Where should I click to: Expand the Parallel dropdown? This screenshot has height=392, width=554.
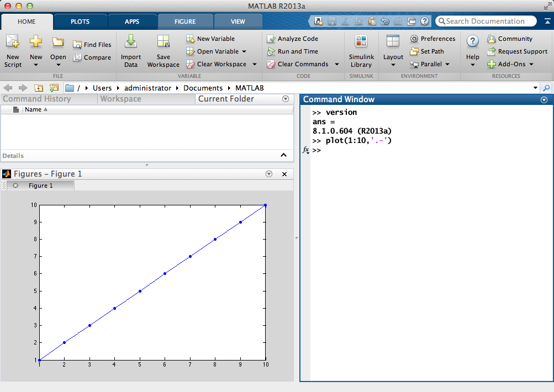coord(447,64)
